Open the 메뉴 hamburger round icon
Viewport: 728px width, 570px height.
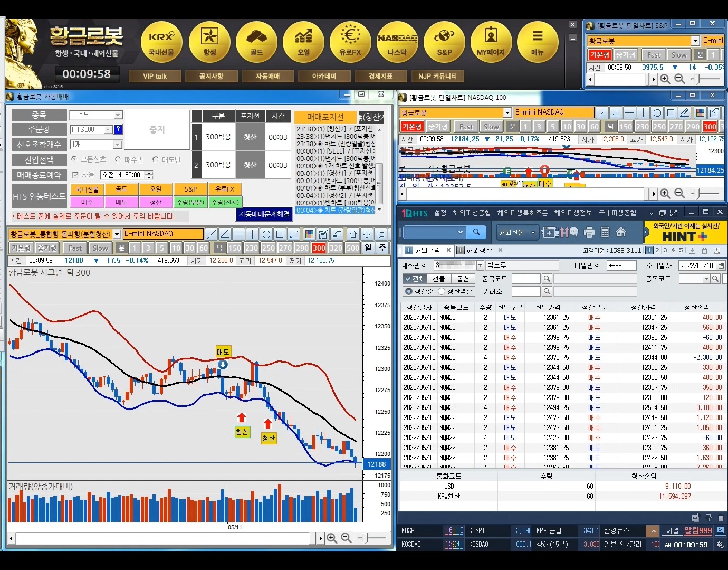(x=538, y=42)
